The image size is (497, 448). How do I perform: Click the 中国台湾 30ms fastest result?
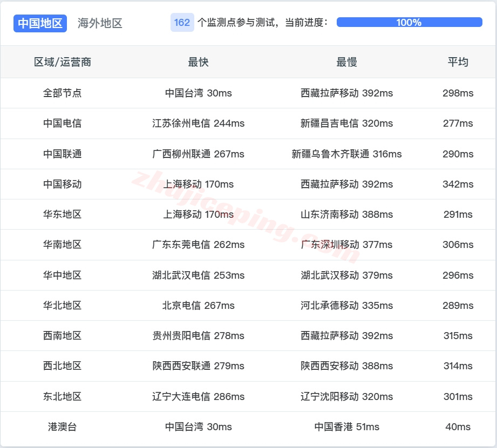tap(199, 93)
